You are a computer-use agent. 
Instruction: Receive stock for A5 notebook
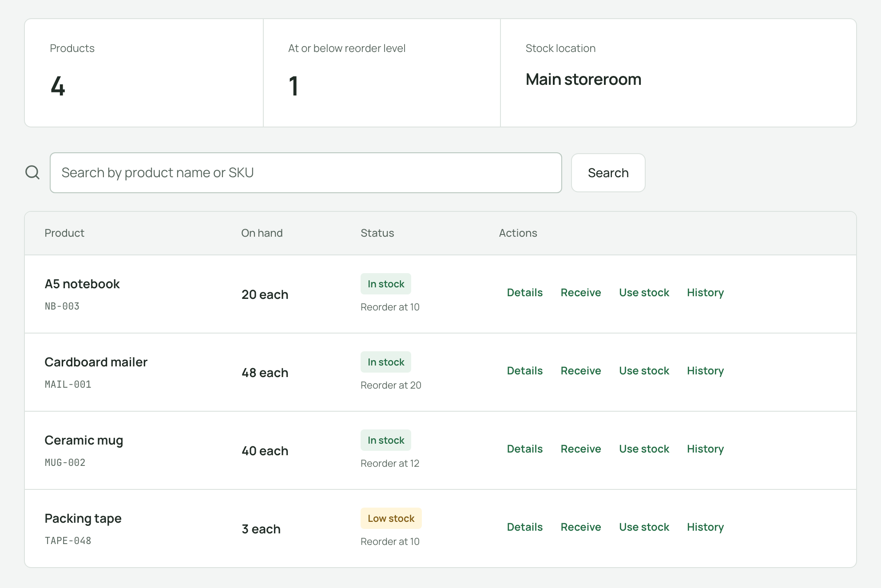[581, 293]
